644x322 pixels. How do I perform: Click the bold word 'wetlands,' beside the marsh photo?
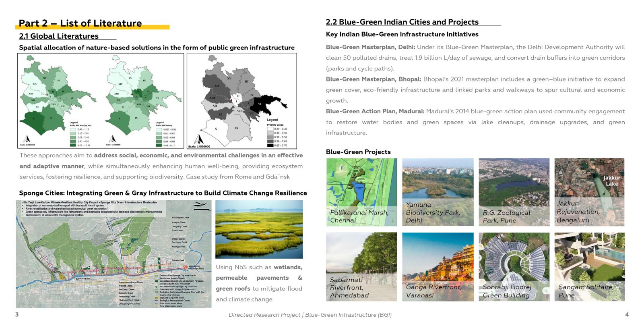coord(288,267)
